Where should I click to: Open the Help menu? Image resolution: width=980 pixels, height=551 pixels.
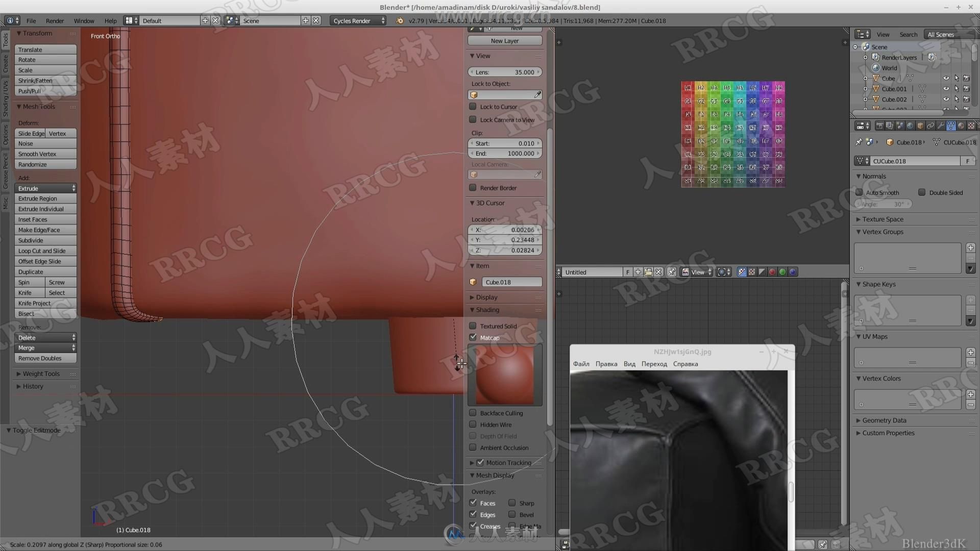point(110,21)
